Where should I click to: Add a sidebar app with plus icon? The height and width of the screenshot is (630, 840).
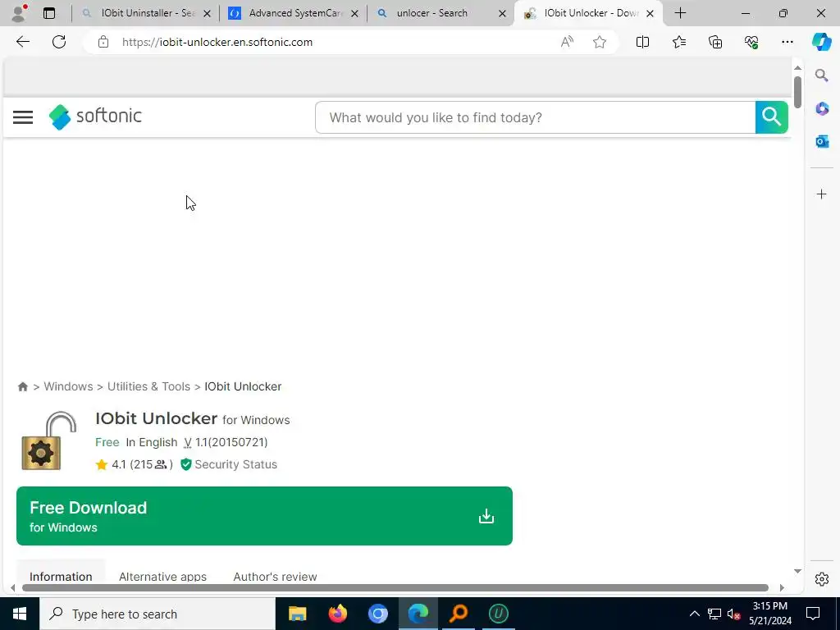point(822,194)
